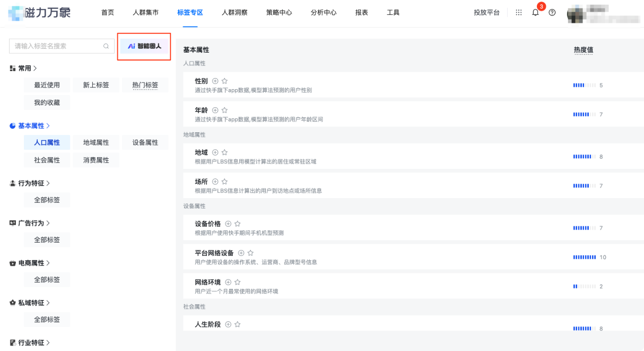Favorite the 网络环境 tag with its star
Screen dimensions: 644x351
[237, 282]
